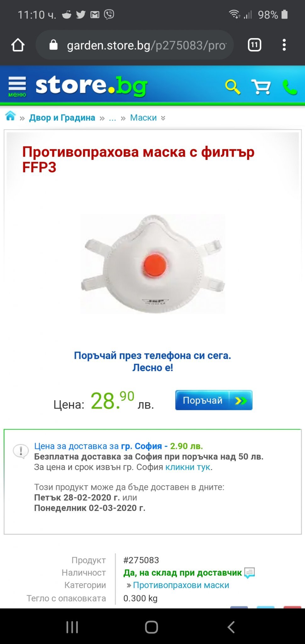Tap the blue house breadcrumb icon

click(10, 116)
